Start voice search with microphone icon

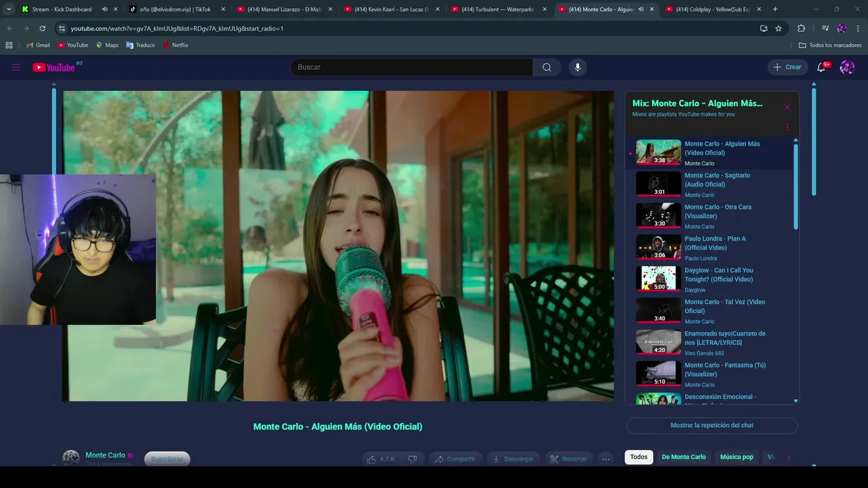[578, 67]
